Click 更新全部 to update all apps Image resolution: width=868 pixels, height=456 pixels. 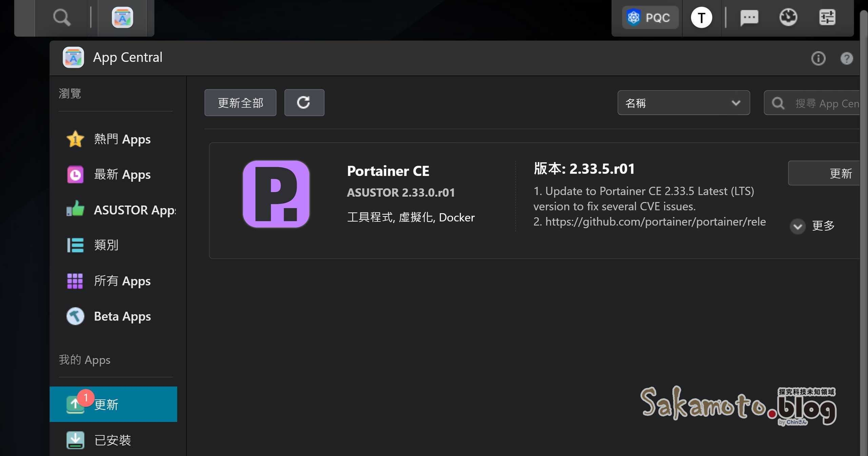[240, 102]
